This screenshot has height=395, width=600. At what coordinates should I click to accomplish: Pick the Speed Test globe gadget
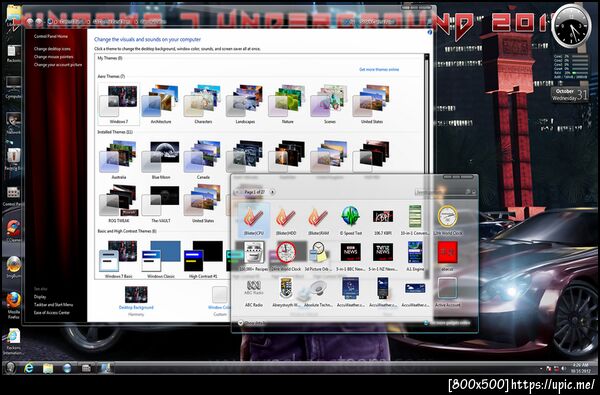pyautogui.click(x=351, y=220)
